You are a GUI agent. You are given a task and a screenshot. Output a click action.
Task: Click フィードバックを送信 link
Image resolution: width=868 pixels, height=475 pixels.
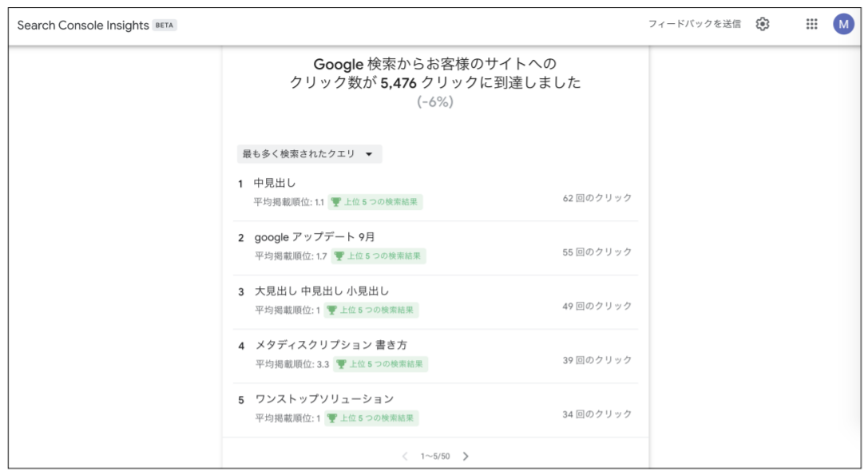(694, 24)
